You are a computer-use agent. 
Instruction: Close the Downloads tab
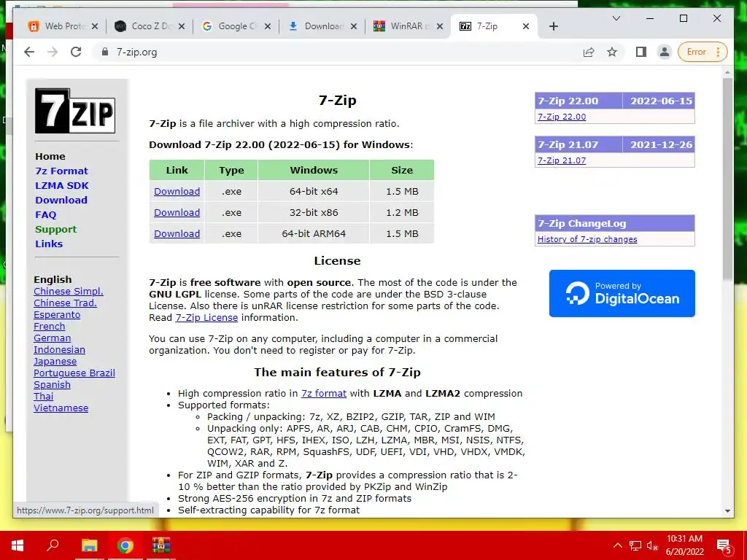354,26
